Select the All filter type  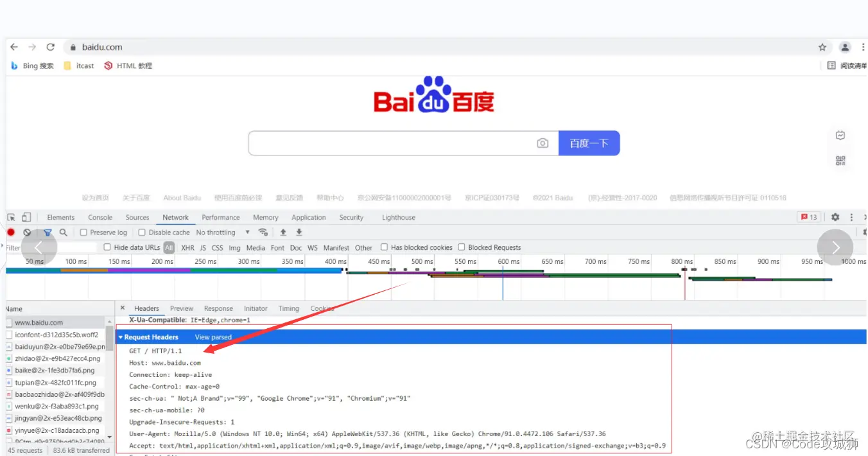169,247
